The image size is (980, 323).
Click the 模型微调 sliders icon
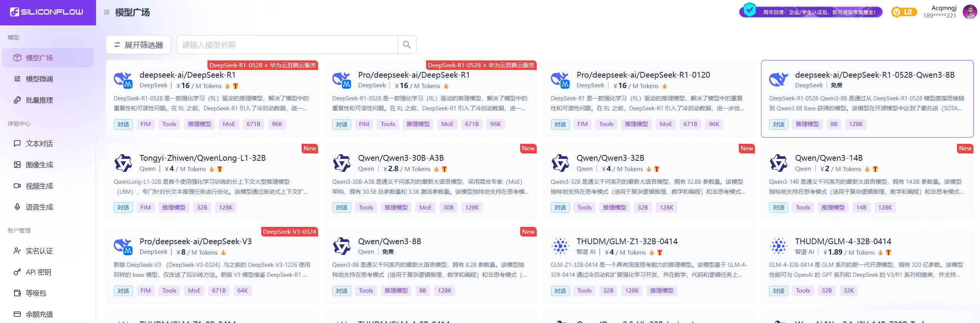point(17,79)
